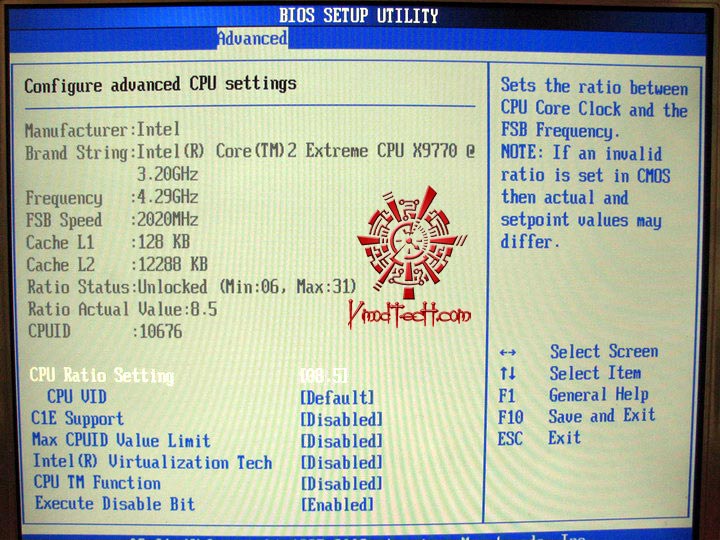
Task: Toggle CPU TM Function [Disabled] value
Action: click(x=342, y=484)
